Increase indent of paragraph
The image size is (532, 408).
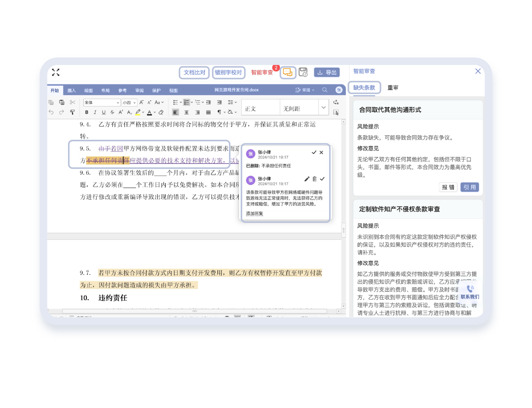click(219, 102)
